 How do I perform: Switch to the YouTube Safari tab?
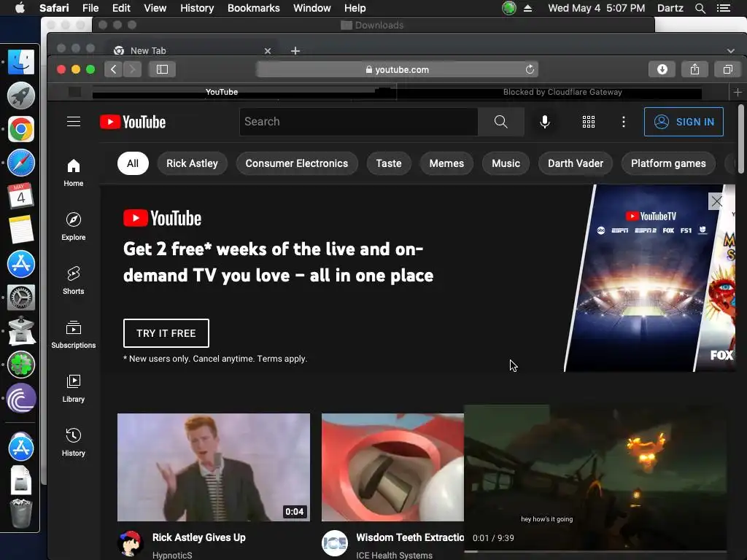point(222,92)
